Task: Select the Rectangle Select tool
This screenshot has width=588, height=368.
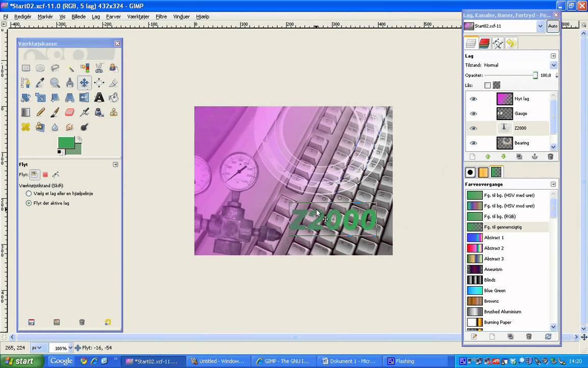Action: [x=26, y=68]
